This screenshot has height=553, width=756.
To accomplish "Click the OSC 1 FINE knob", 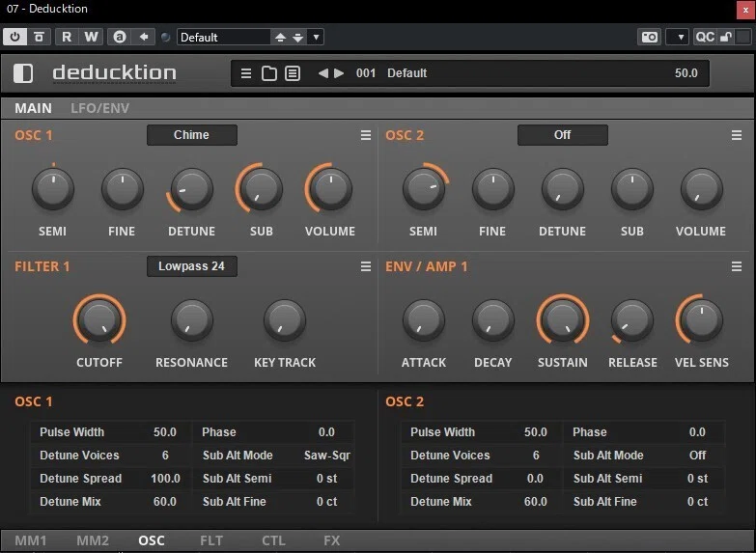I will pyautogui.click(x=123, y=189).
